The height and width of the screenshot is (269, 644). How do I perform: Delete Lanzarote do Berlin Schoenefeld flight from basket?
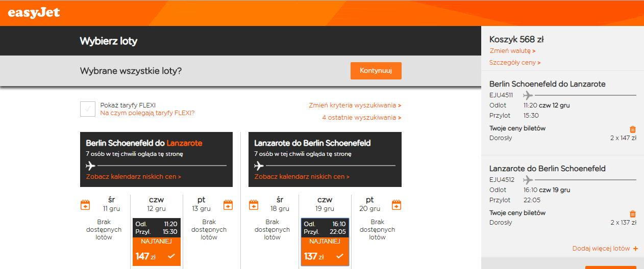pos(633,214)
